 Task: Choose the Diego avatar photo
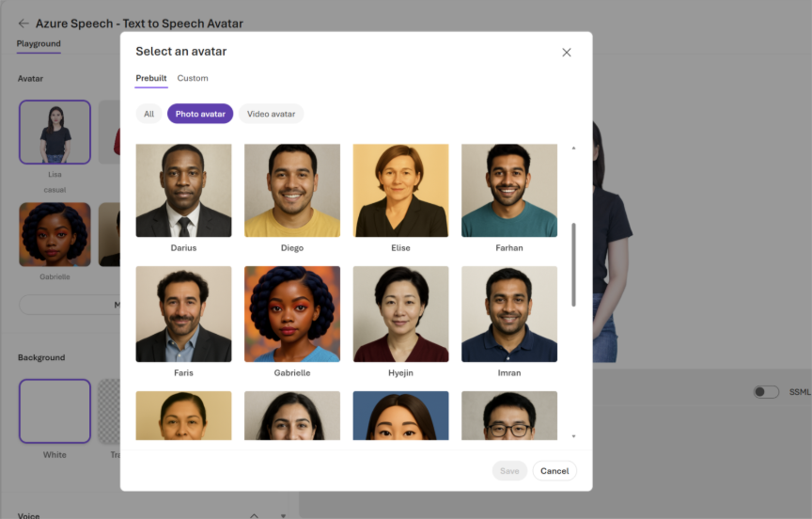[292, 191]
